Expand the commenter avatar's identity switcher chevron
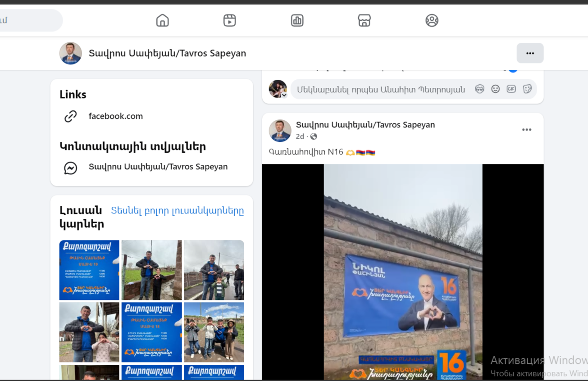The height and width of the screenshot is (381, 588). tap(284, 95)
